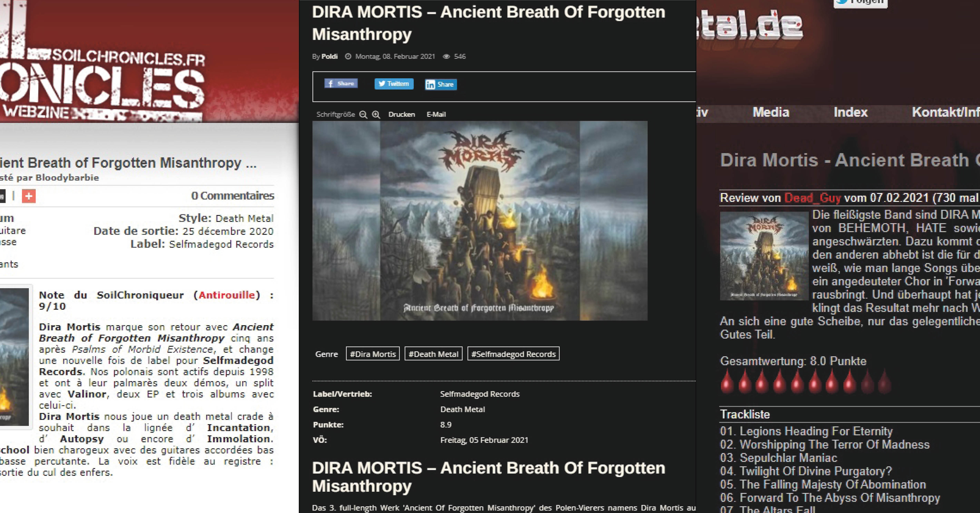
Task: Click the Drucken print link
Action: 401,114
